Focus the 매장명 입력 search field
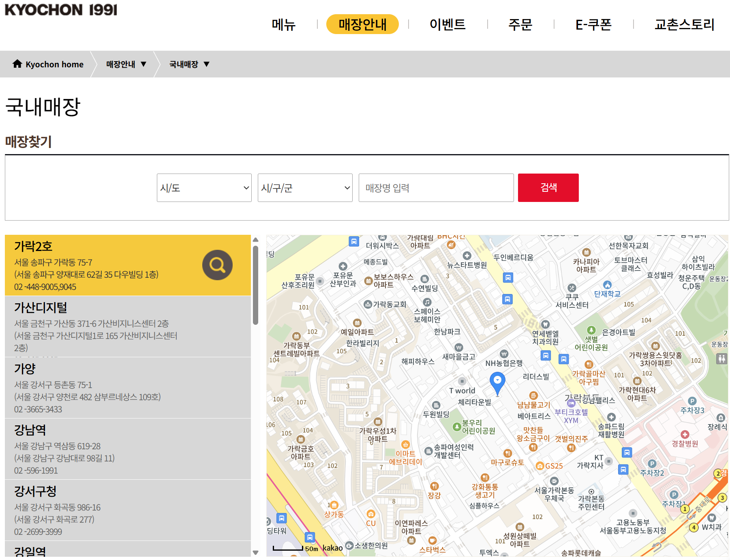Image resolution: width=730 pixels, height=560 pixels. click(x=436, y=188)
